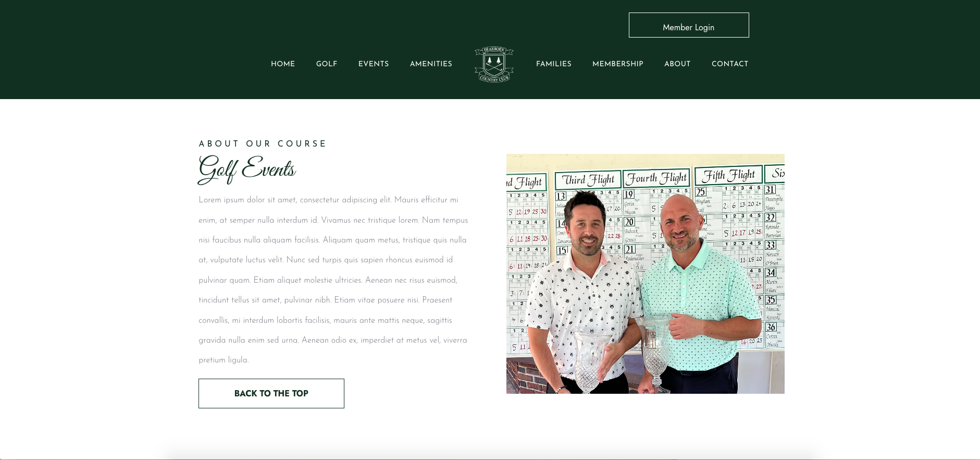Open the GOLF menu item
Image resolution: width=980 pixels, height=460 pixels.
click(327, 64)
